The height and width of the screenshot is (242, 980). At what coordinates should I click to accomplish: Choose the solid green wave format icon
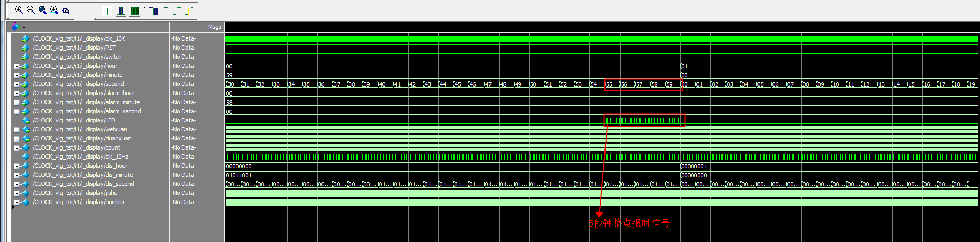coord(135,11)
